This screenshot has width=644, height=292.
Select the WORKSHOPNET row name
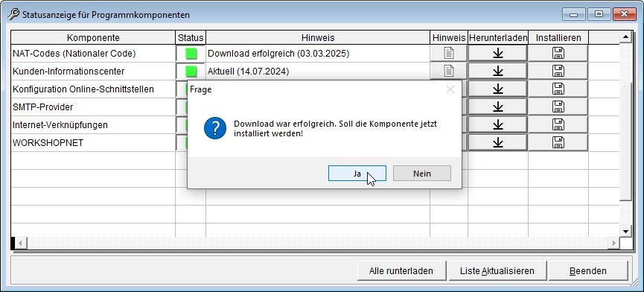click(x=48, y=143)
